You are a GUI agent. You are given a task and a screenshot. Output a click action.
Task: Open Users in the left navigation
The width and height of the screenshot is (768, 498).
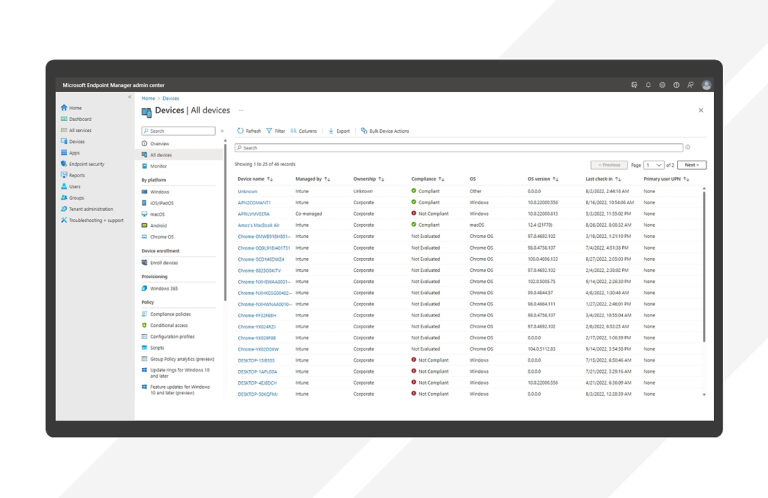[x=71, y=187]
